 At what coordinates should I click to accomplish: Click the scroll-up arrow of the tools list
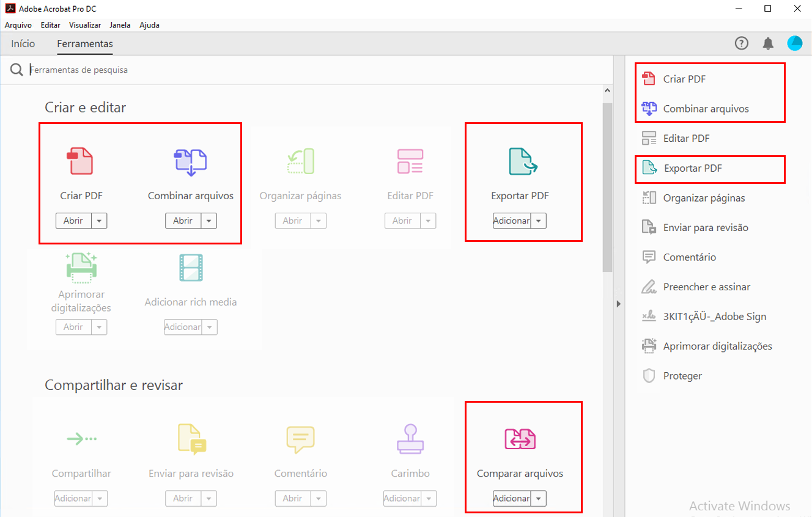(607, 90)
